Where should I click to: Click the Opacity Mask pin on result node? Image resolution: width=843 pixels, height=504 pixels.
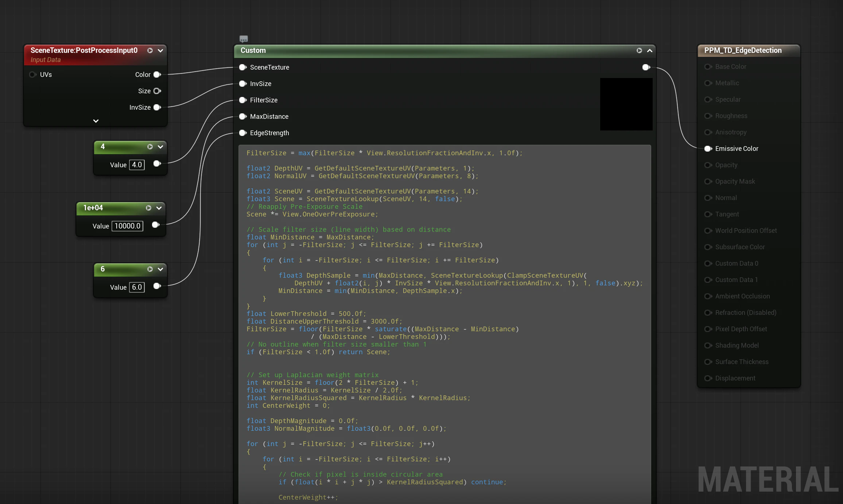tap(708, 181)
